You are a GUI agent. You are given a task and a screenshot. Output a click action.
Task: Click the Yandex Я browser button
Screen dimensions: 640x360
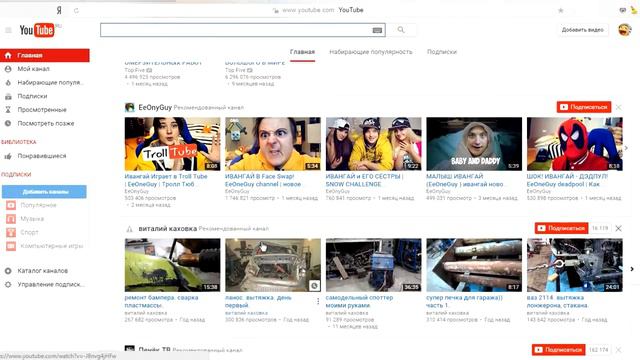pos(59,11)
